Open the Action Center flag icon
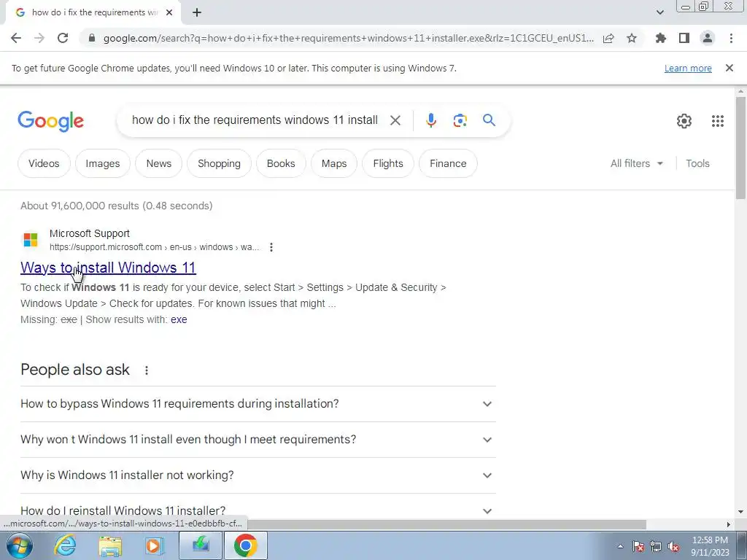Viewport: 747px width, 560px height. click(x=638, y=546)
